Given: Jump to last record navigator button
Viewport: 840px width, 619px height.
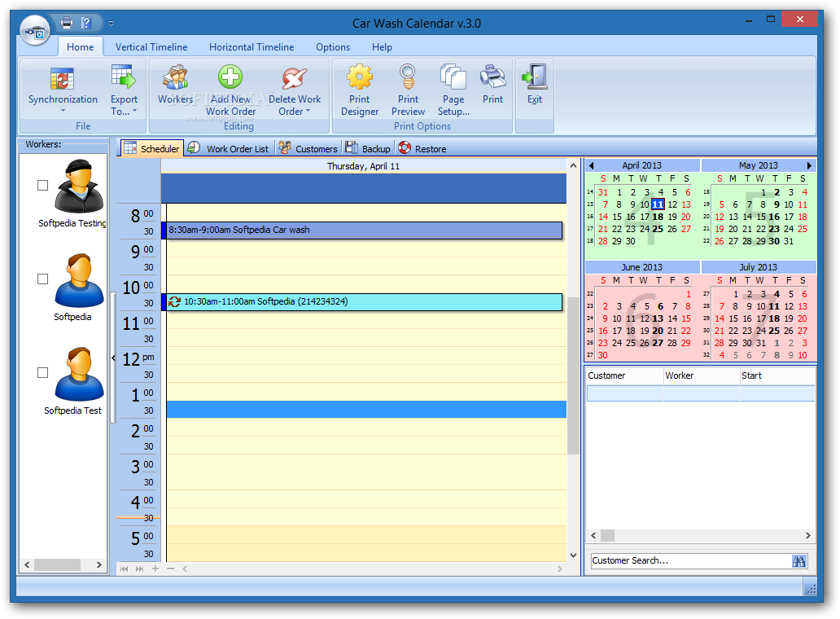Looking at the screenshot, I should [x=139, y=569].
